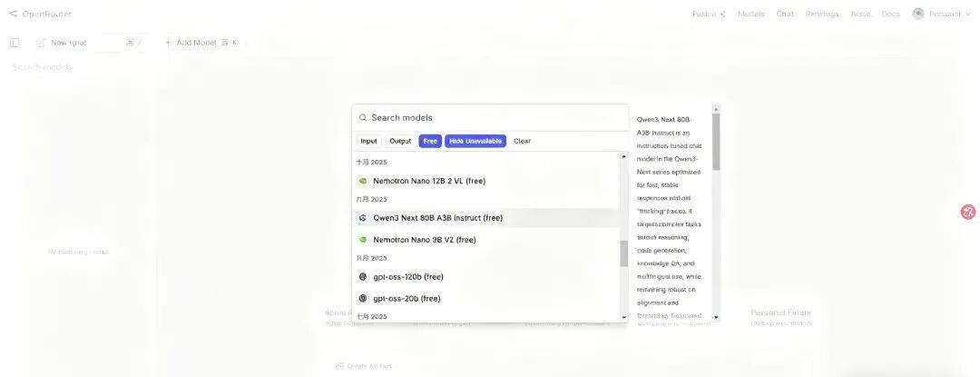This screenshot has width=980, height=377.
Task: Click the model list scroll-down arrow
Action: point(623,317)
